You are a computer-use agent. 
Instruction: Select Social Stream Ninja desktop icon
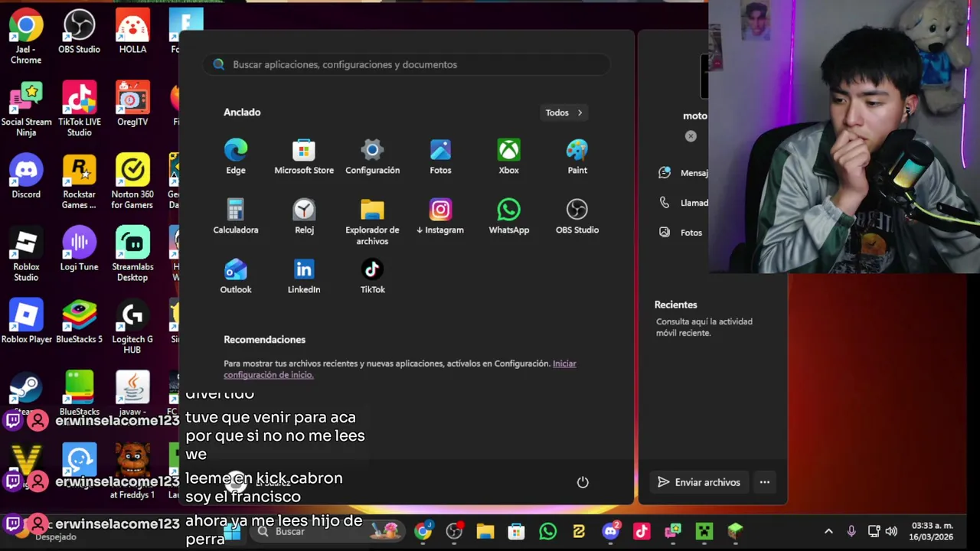click(x=26, y=110)
